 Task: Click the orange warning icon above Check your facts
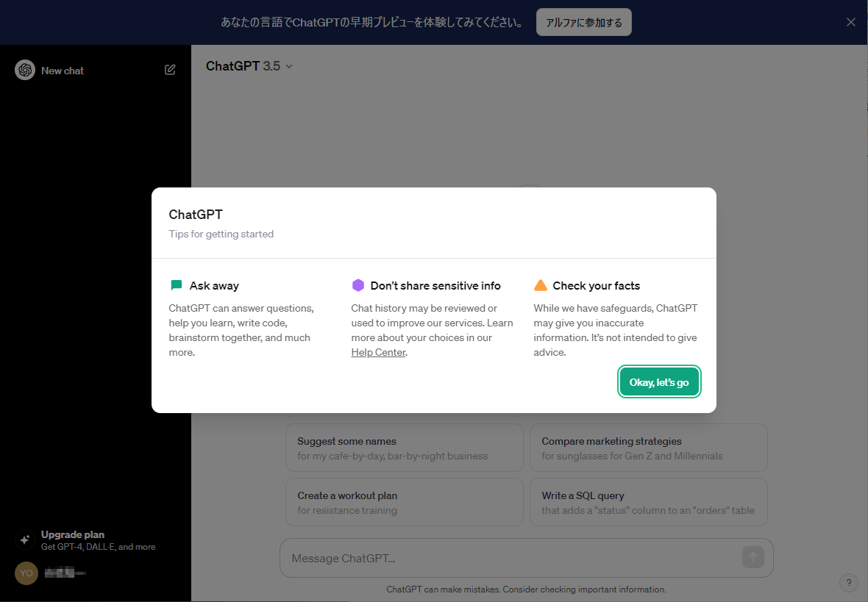pos(541,284)
